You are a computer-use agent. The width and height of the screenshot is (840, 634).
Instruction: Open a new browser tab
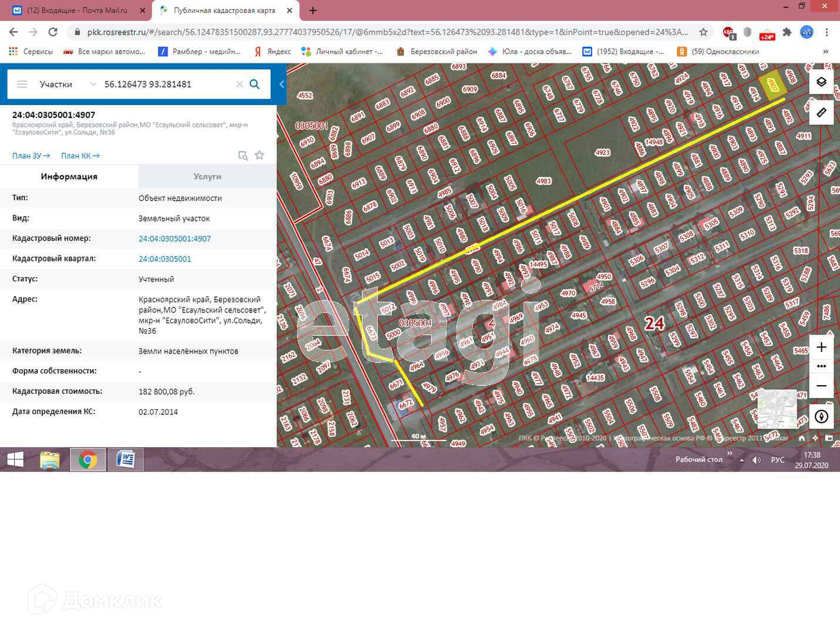click(313, 11)
